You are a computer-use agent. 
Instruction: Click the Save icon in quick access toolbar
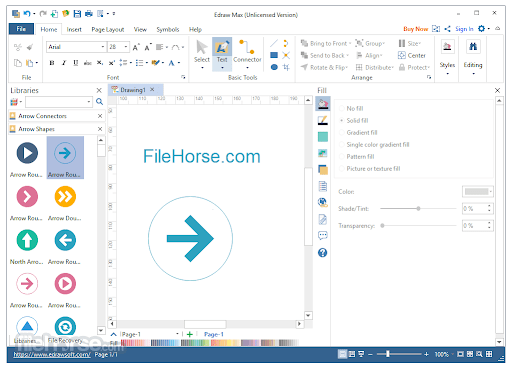pos(77,14)
